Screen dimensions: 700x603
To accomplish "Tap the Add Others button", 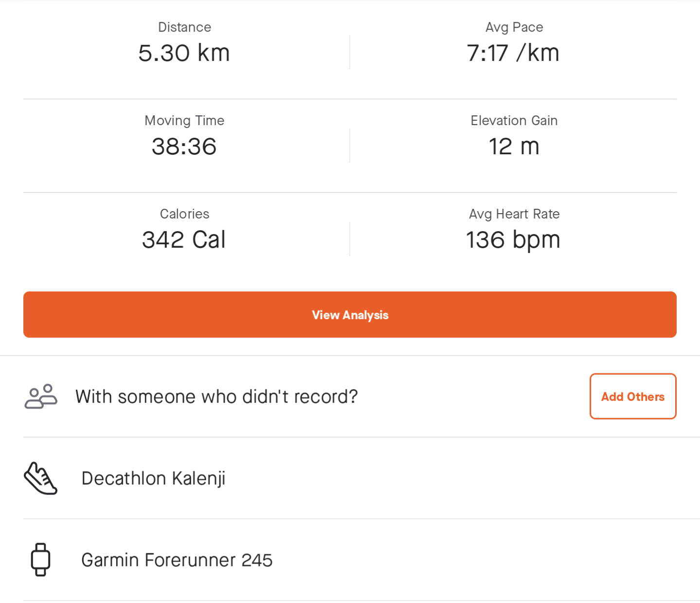I will [x=633, y=396].
